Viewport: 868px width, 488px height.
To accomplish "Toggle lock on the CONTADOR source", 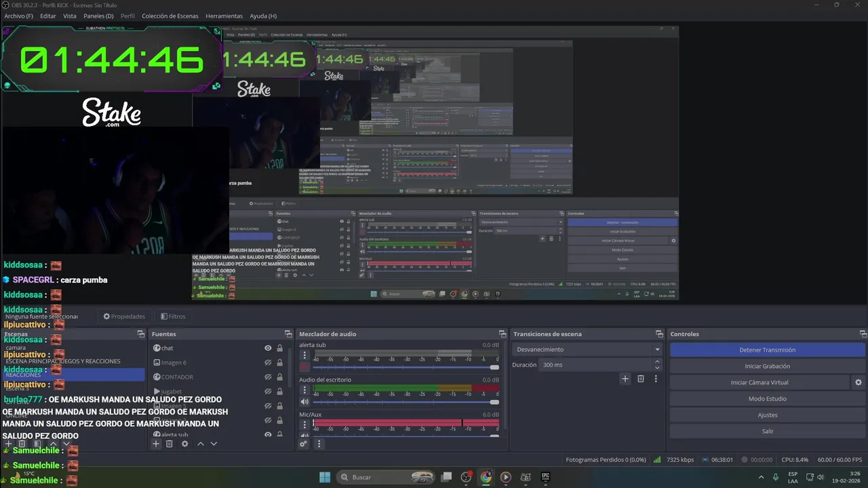I will [x=279, y=377].
